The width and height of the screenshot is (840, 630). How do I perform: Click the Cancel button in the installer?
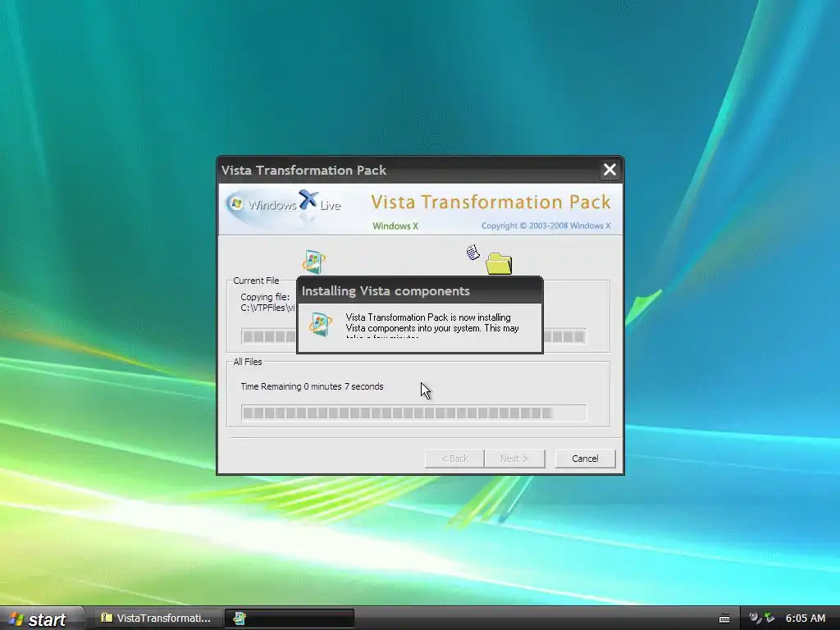point(584,459)
